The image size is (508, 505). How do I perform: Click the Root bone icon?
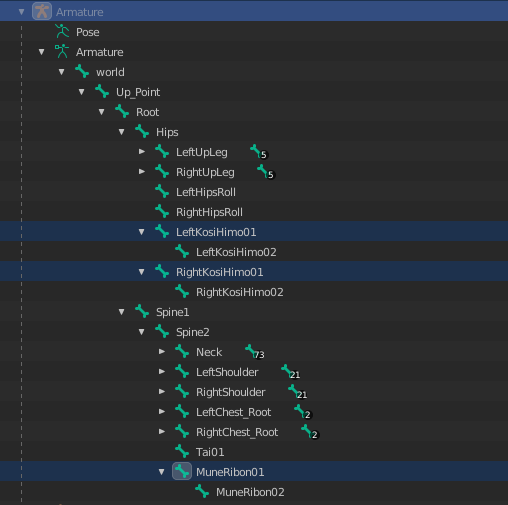point(122,112)
